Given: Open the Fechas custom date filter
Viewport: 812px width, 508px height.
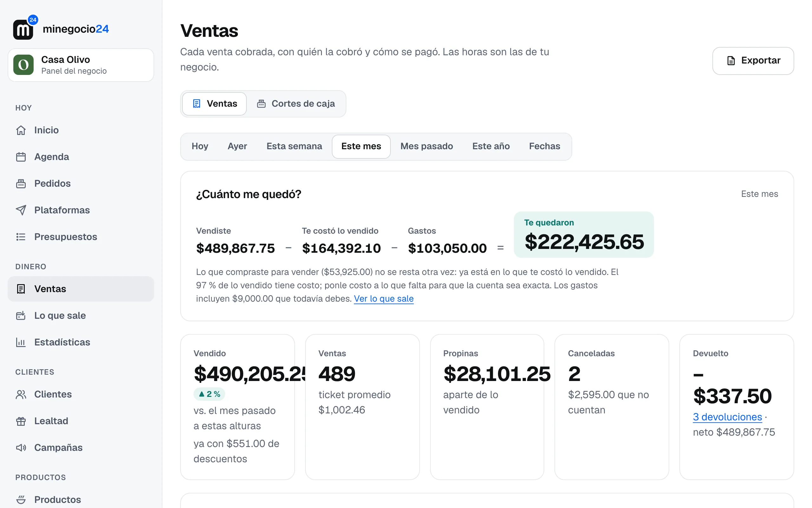Looking at the screenshot, I should click(545, 146).
